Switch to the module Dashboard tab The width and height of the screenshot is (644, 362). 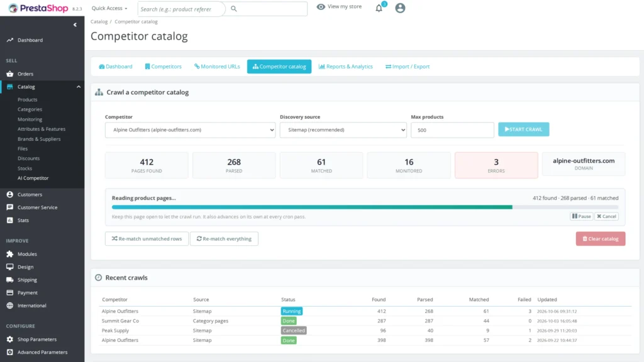click(116, 67)
